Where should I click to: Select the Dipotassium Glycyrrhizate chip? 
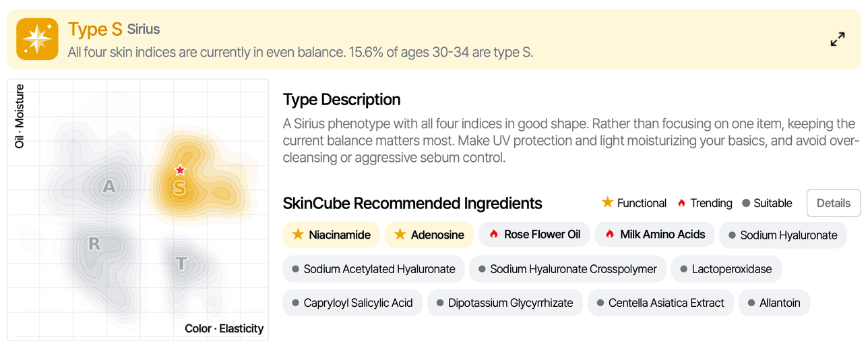tap(505, 303)
